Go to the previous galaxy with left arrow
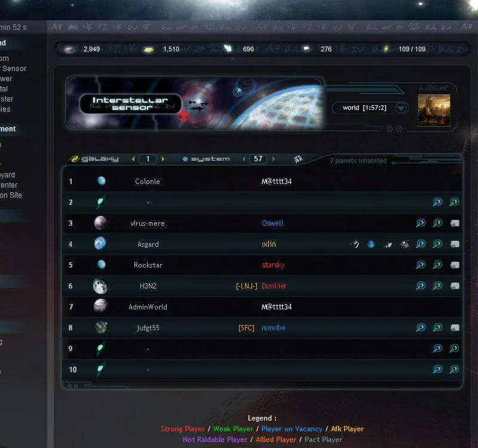 coord(133,159)
